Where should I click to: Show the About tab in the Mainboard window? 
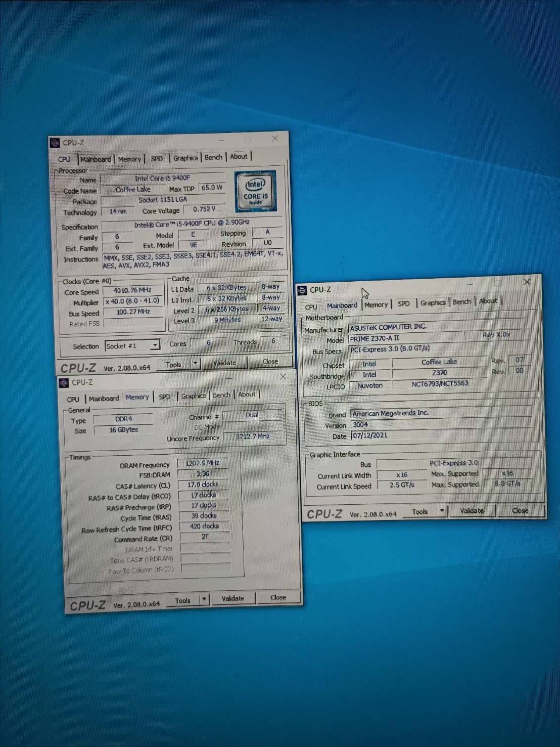(x=488, y=301)
